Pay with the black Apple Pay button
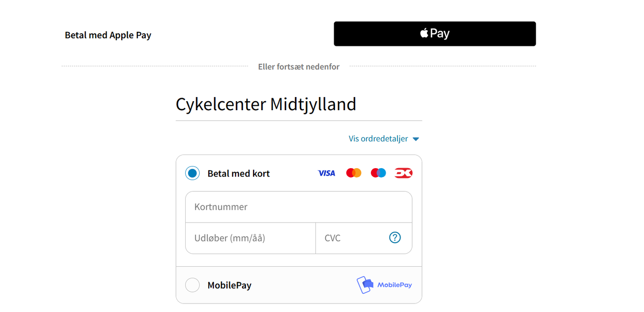The width and height of the screenshot is (644, 312). 435,34
